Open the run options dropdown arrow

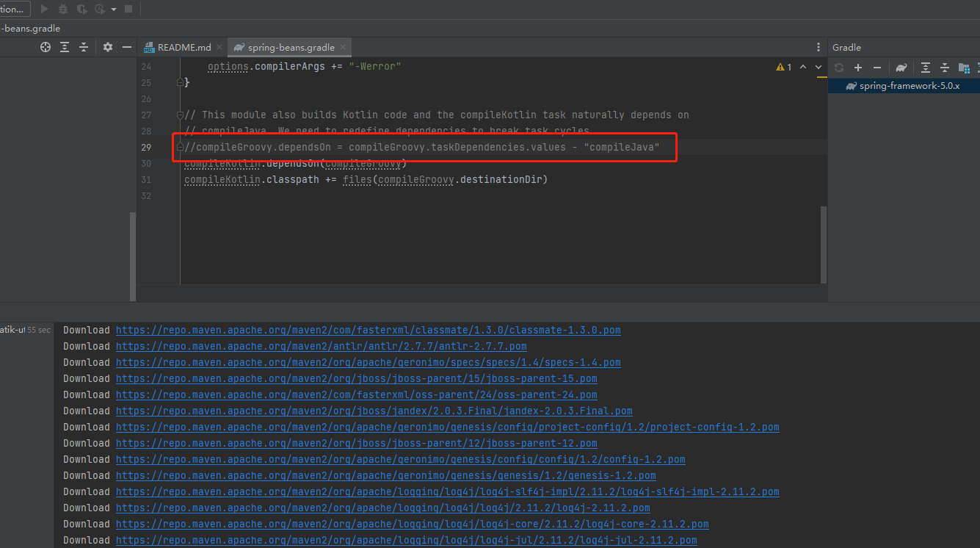[114, 10]
